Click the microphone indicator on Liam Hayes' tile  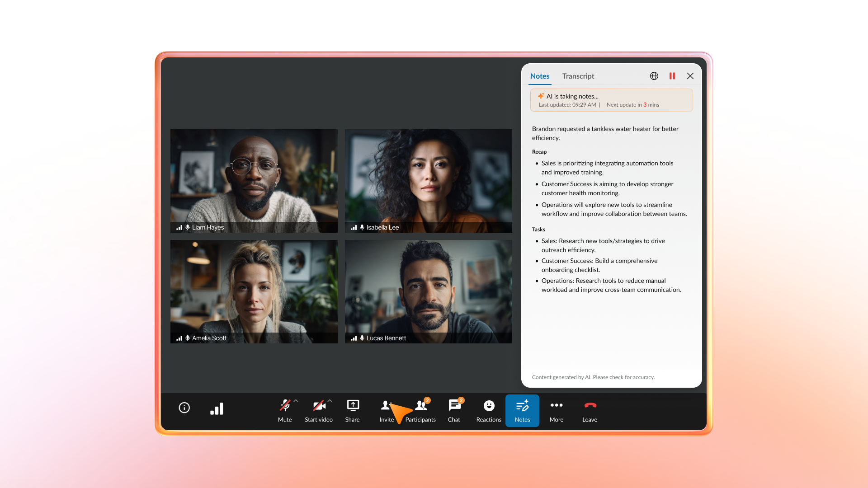click(x=188, y=227)
